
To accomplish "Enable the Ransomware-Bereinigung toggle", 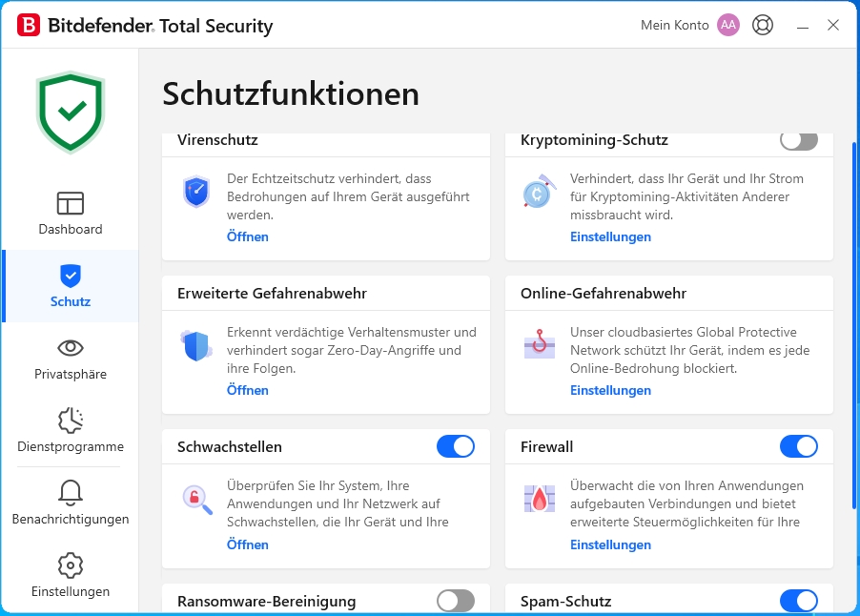I will click(455, 601).
